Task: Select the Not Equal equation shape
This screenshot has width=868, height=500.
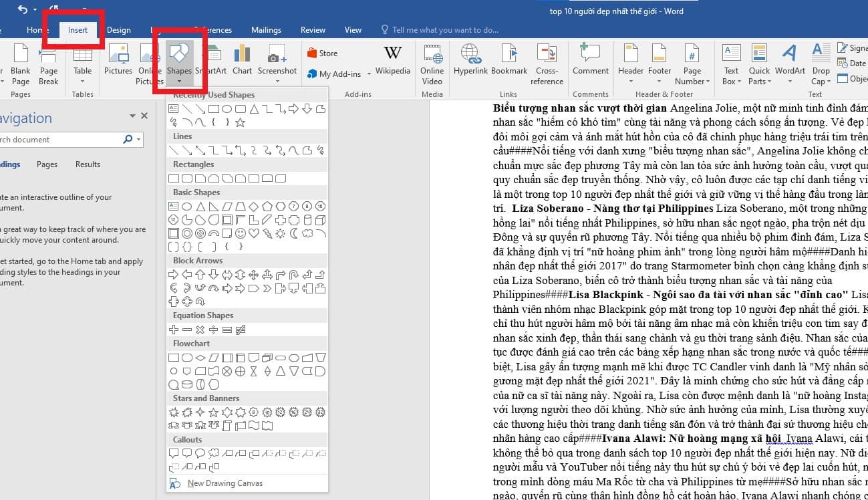Action: tap(241, 330)
